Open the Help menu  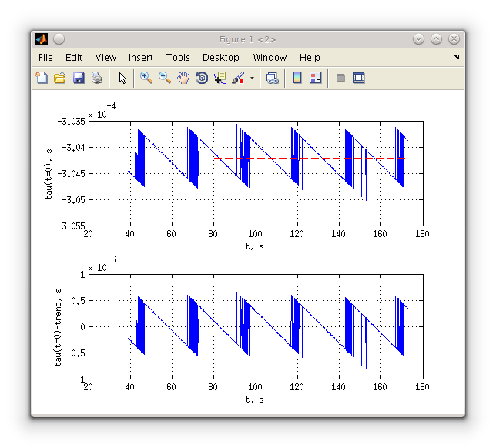(310, 58)
